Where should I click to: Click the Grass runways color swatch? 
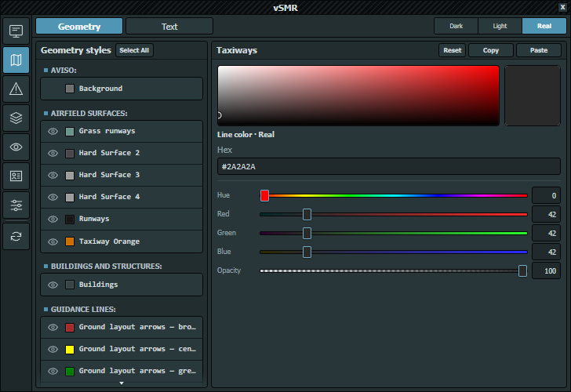(x=70, y=132)
